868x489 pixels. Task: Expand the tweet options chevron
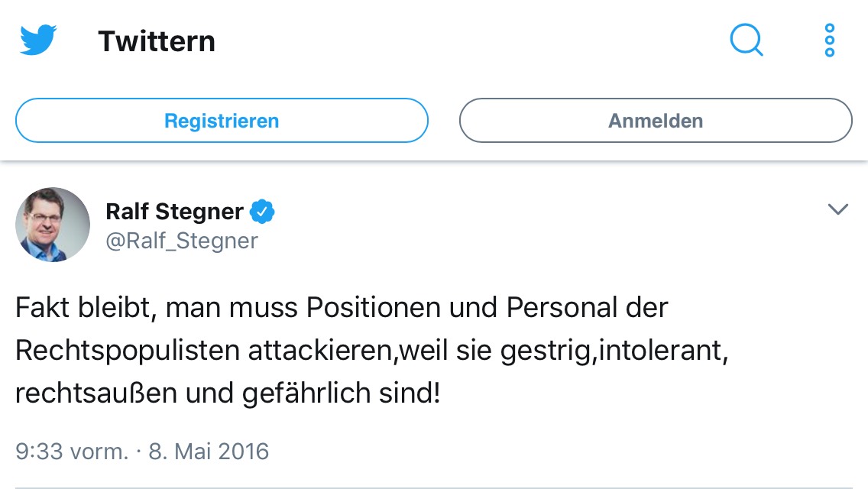(x=838, y=209)
